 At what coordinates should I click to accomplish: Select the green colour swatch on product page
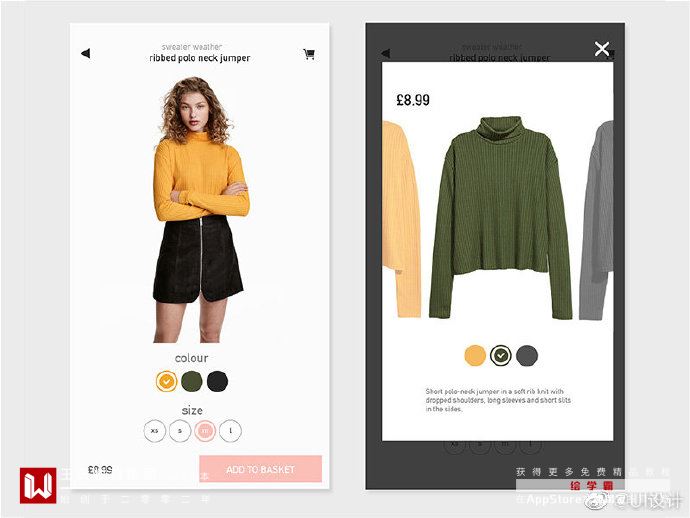click(192, 381)
